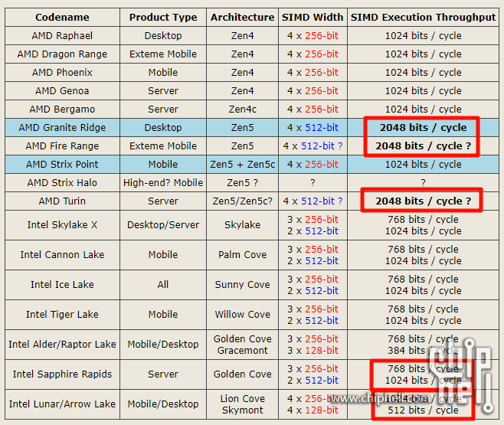Click the AMD Dragon Range cell
The width and height of the screenshot is (504, 425).
(62, 54)
